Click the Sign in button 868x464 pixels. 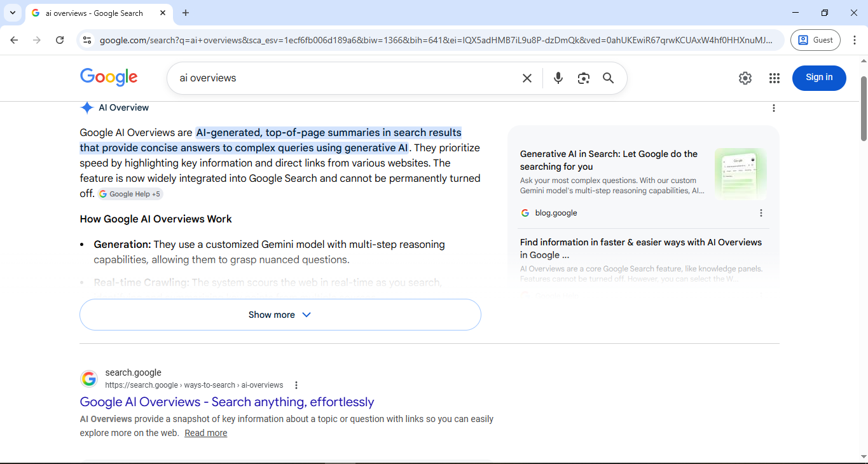819,78
